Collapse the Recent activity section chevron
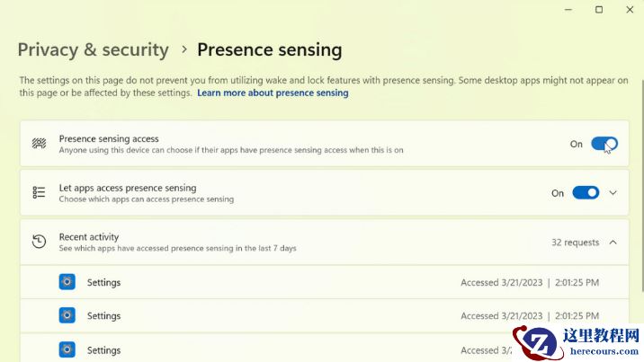The image size is (644, 362). click(613, 242)
